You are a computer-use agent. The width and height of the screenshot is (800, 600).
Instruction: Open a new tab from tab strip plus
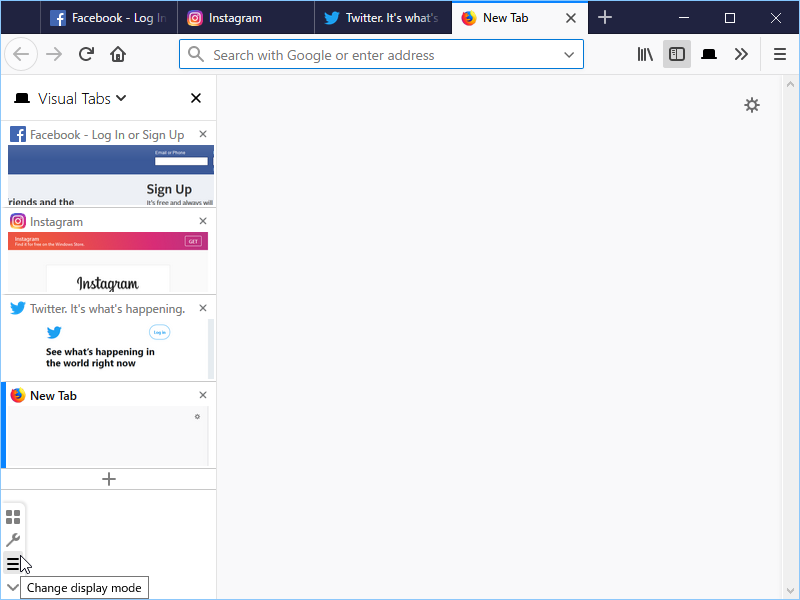tap(605, 17)
